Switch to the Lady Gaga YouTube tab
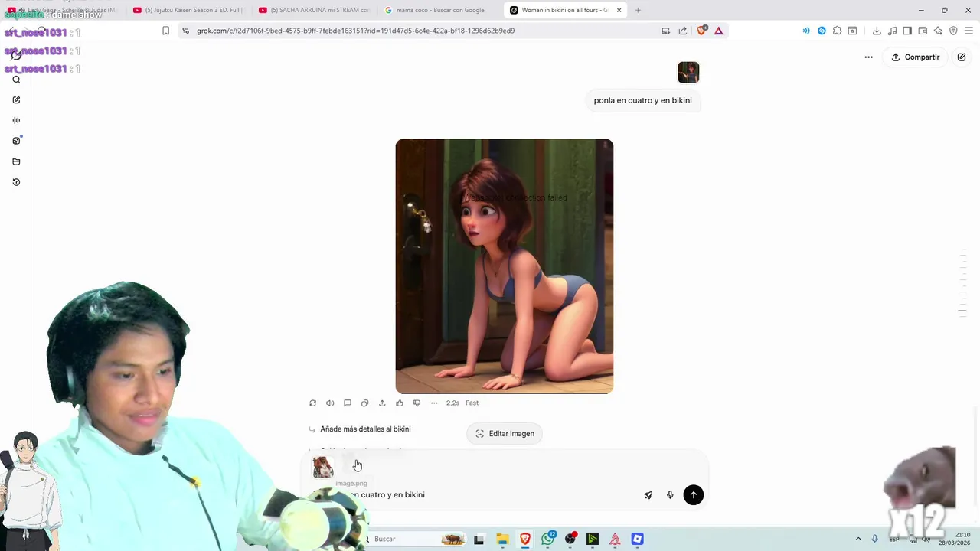 tap(62, 10)
